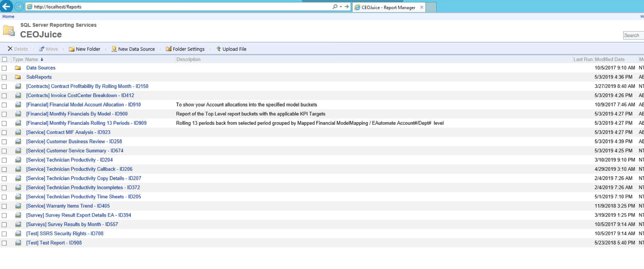The height and width of the screenshot is (269, 644).
Task: Open address bar dropdown arrow
Action: 341,7
